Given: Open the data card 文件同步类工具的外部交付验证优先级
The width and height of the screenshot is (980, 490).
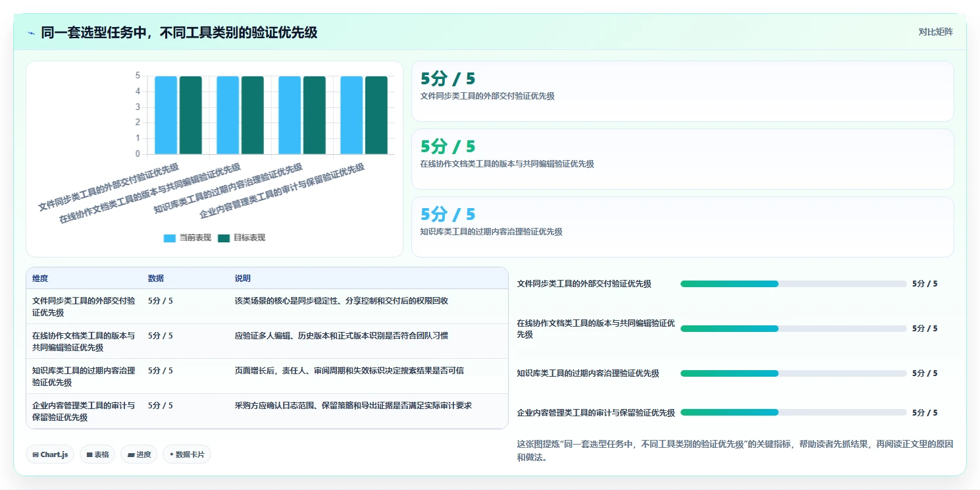Looking at the screenshot, I should tap(683, 92).
